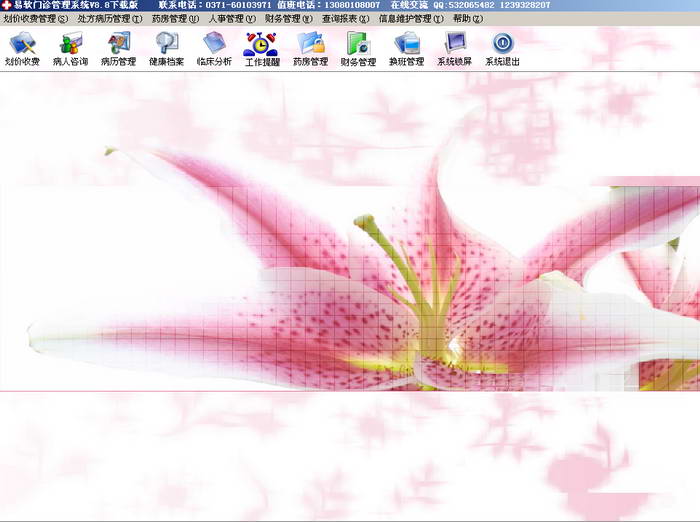Open the 处方病历管理(T) menu

[x=110, y=18]
